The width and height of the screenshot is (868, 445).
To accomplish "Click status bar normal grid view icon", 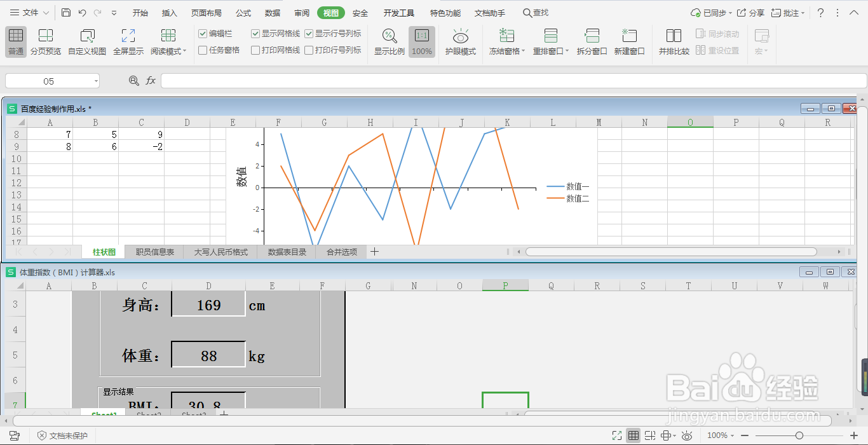I will (633, 435).
